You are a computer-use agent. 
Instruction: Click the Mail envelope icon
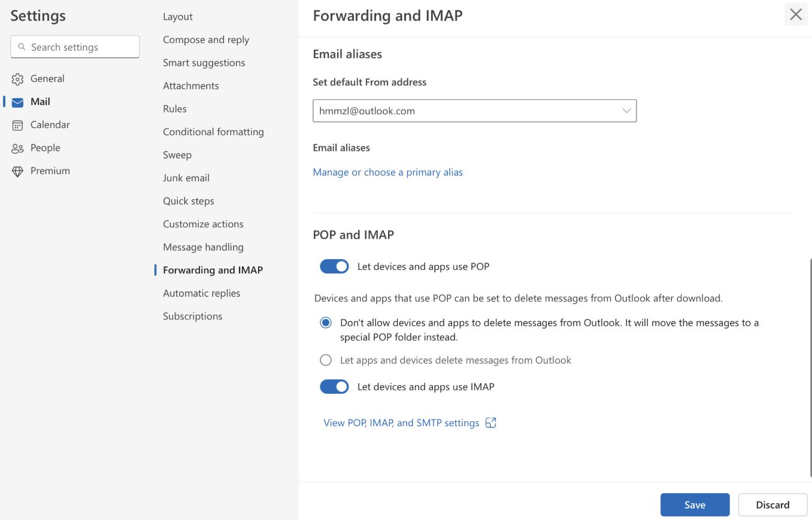(17, 102)
